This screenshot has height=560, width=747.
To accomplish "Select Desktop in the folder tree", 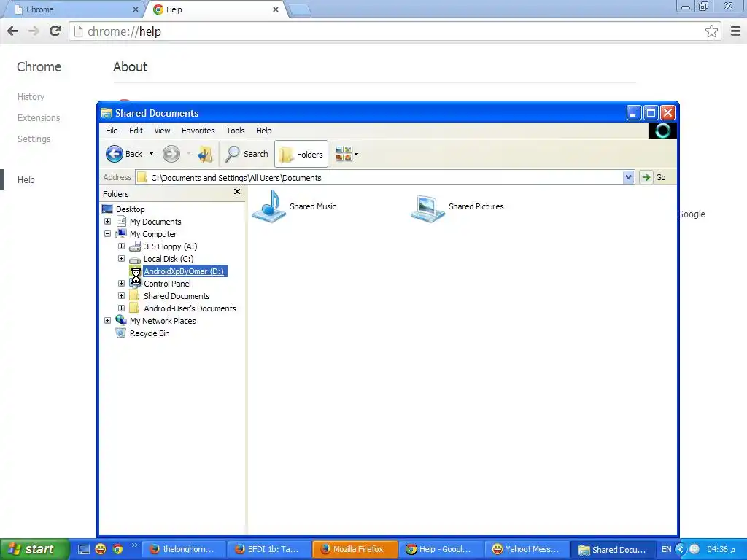I will [x=131, y=209].
